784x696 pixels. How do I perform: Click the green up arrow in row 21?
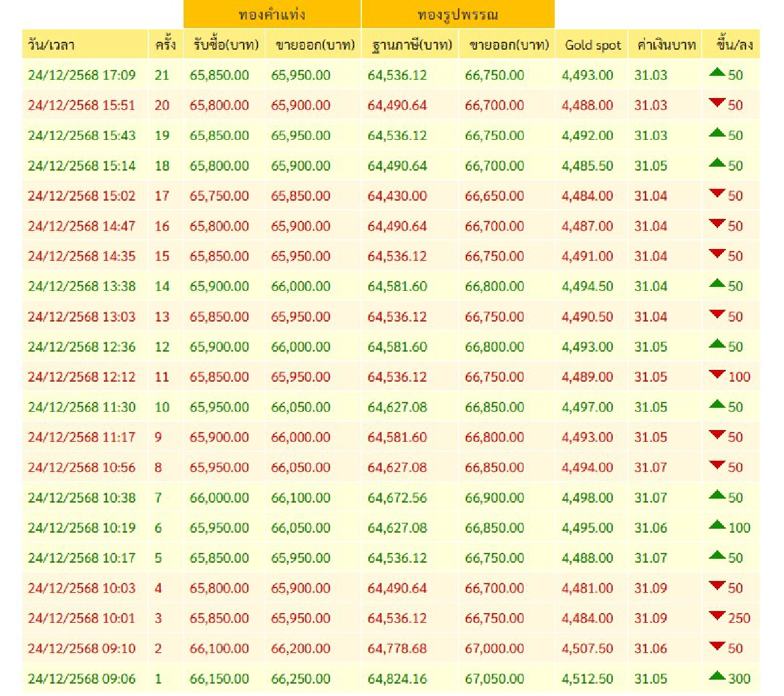click(717, 73)
